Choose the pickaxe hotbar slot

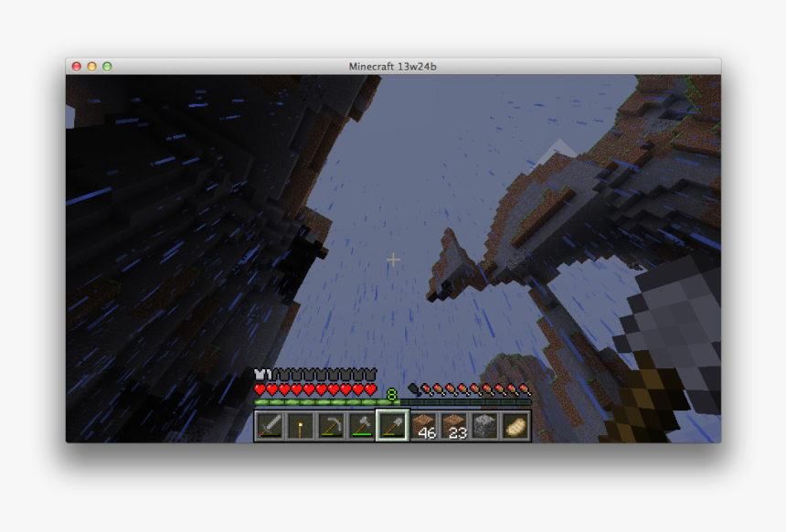pos(332,426)
